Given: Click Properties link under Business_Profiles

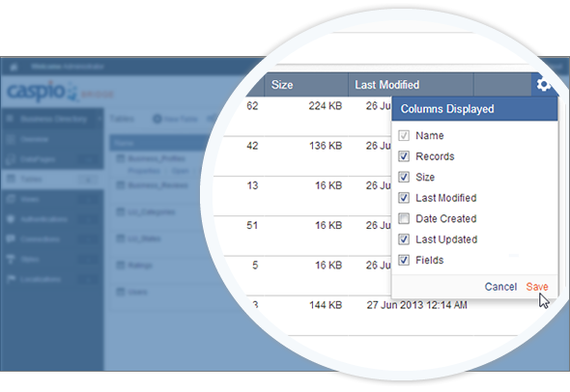Looking at the screenshot, I should tap(144, 171).
